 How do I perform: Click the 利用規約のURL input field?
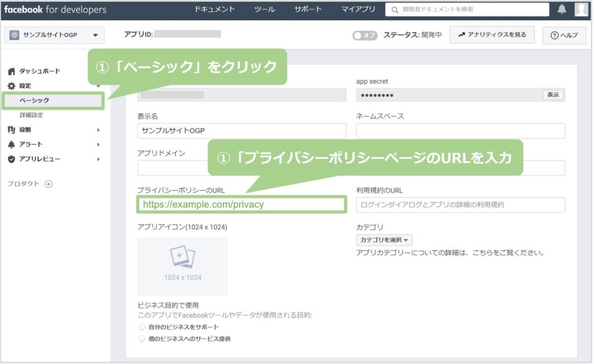(x=461, y=205)
